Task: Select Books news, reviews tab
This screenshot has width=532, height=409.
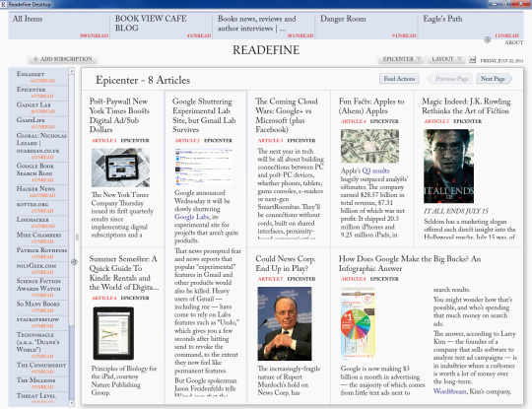Action: point(264,26)
